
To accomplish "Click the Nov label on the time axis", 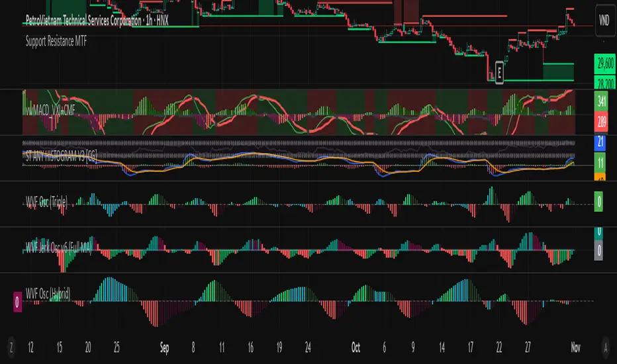I will point(576,347).
